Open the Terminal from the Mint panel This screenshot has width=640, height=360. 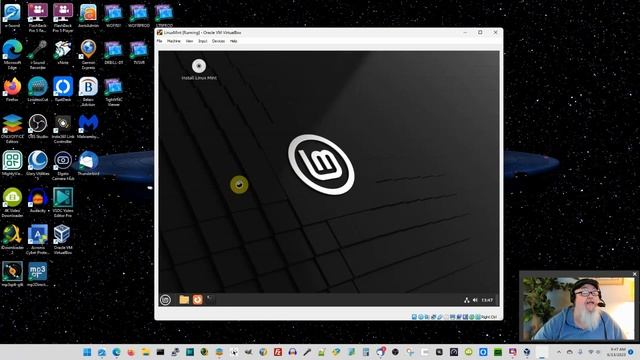point(211,300)
